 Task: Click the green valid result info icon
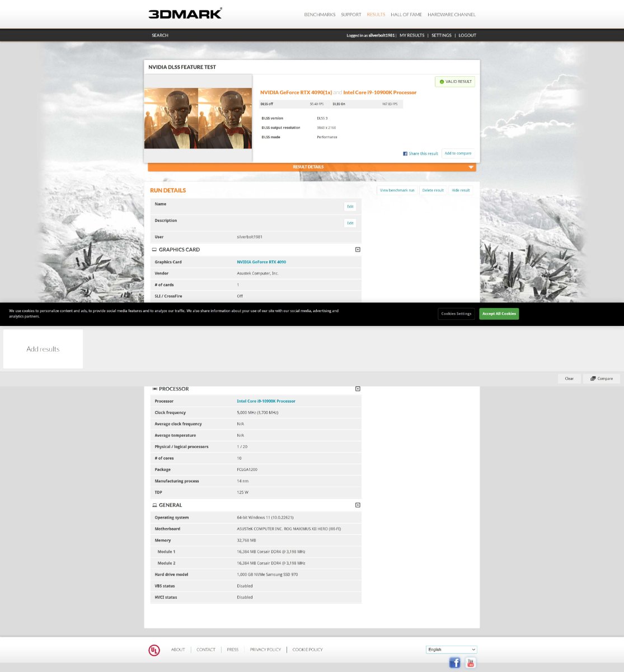pyautogui.click(x=442, y=82)
